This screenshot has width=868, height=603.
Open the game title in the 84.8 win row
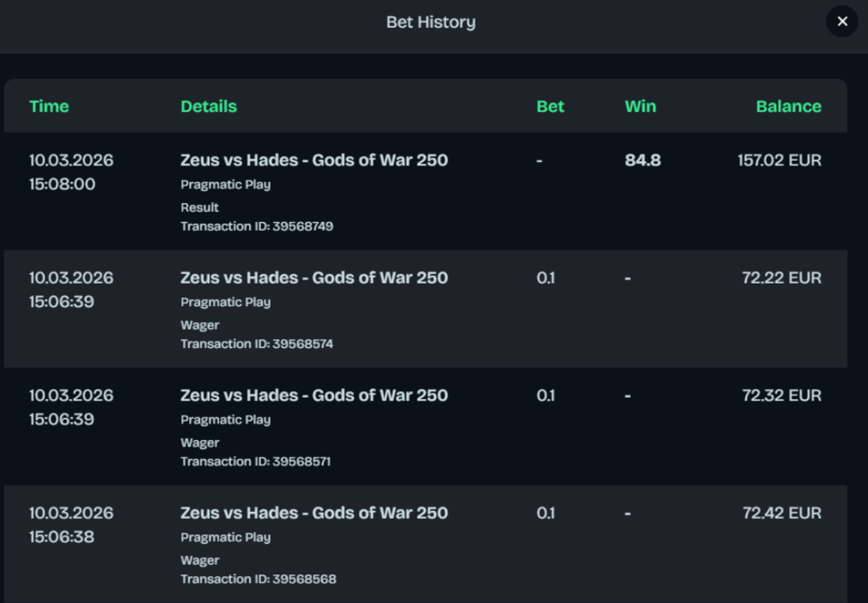click(314, 161)
